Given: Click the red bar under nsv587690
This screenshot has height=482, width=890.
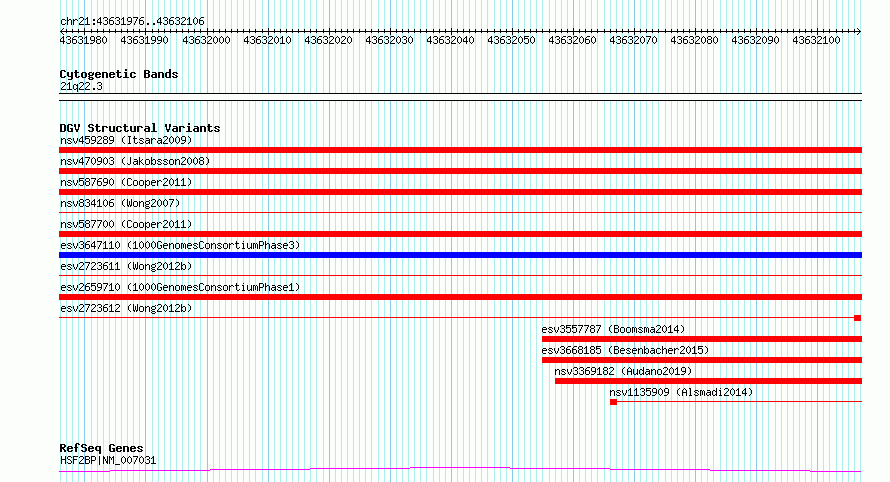Looking at the screenshot, I should (460, 192).
